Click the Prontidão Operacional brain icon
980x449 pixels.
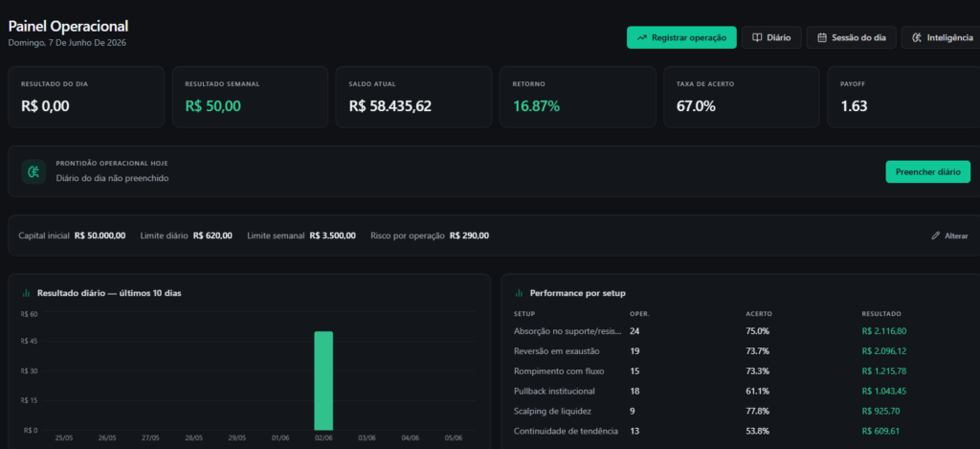coord(33,171)
